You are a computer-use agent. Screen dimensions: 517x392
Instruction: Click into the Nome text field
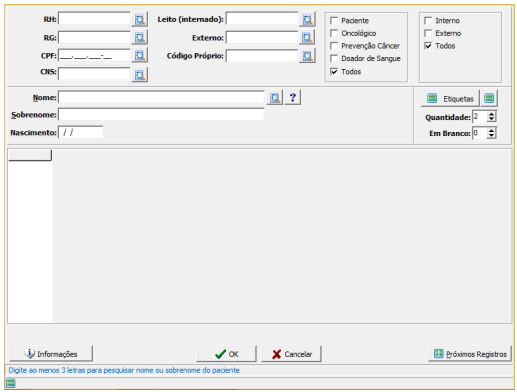pyautogui.click(x=161, y=97)
